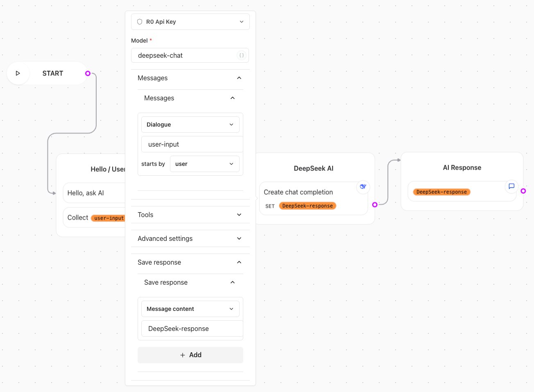Viewport: 534px width, 392px height.
Task: Click the user-input field under Dialogue
Action: click(192, 144)
